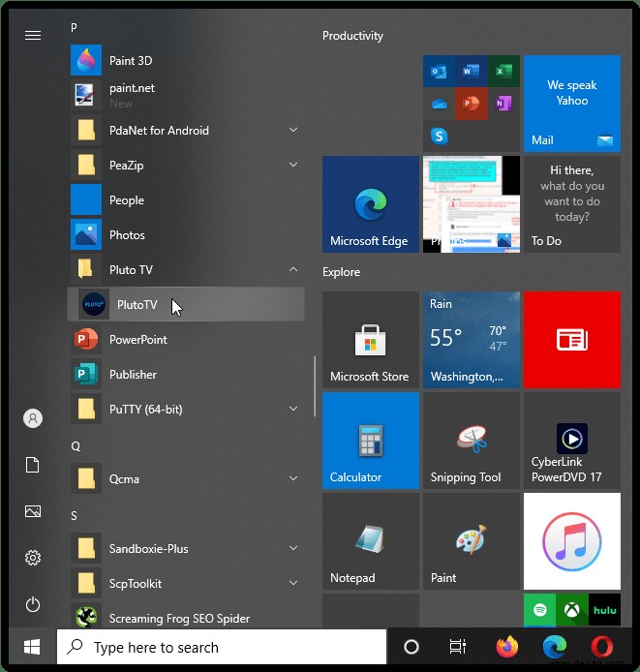This screenshot has height=672, width=640.
Task: Open the Power options menu
Action: [x=33, y=604]
